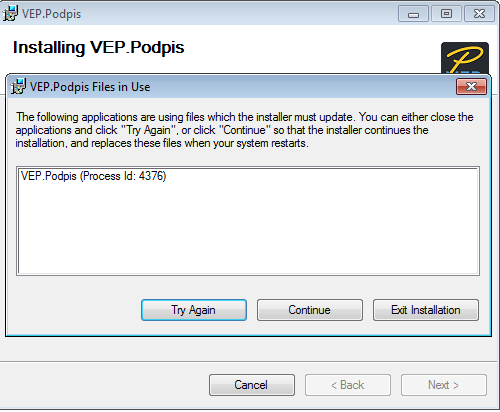Minimize the VEP.Podpis installer window
This screenshot has width=500, height=412.
(413, 14)
